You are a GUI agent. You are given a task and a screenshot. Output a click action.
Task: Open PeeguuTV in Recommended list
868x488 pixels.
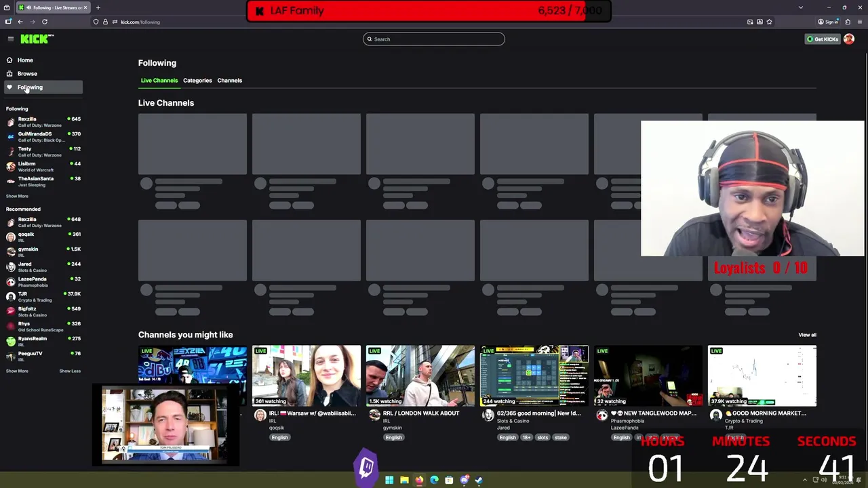(x=43, y=357)
